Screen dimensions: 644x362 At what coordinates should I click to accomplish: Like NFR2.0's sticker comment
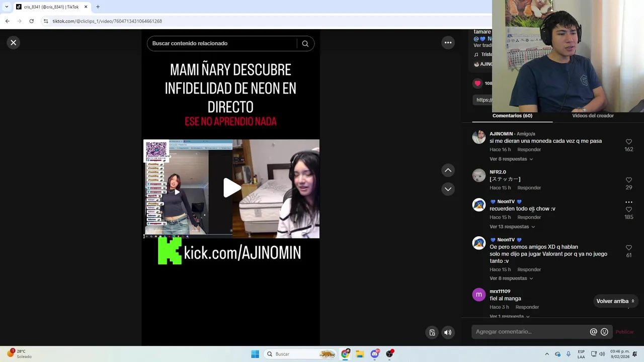pyautogui.click(x=628, y=180)
